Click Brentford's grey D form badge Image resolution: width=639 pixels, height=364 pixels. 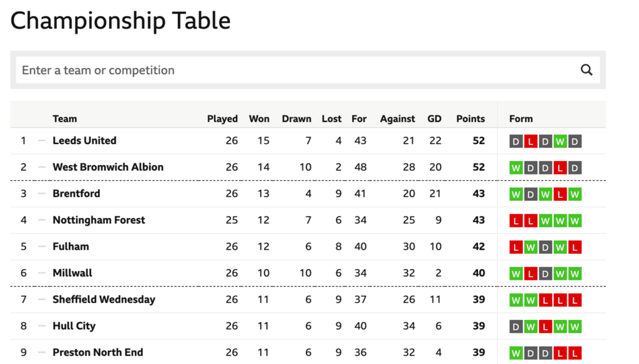point(530,194)
